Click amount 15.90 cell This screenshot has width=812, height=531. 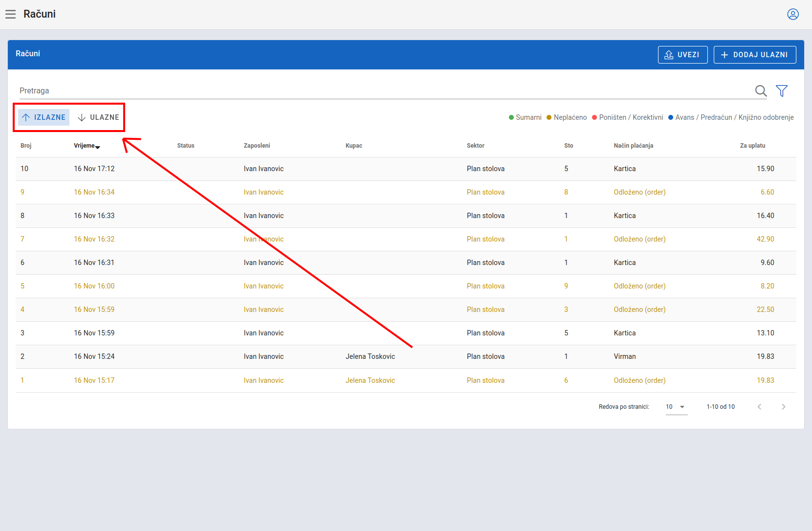click(x=766, y=169)
